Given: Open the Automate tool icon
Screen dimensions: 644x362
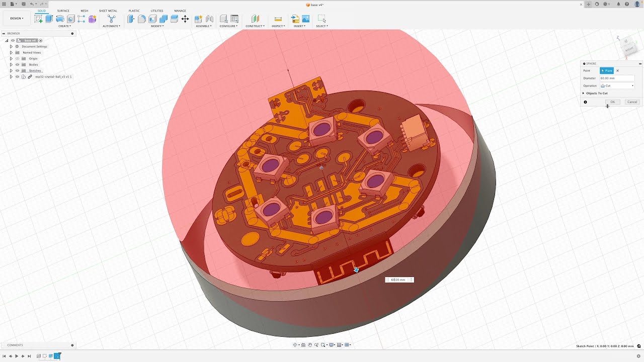Looking at the screenshot, I should (112, 19).
